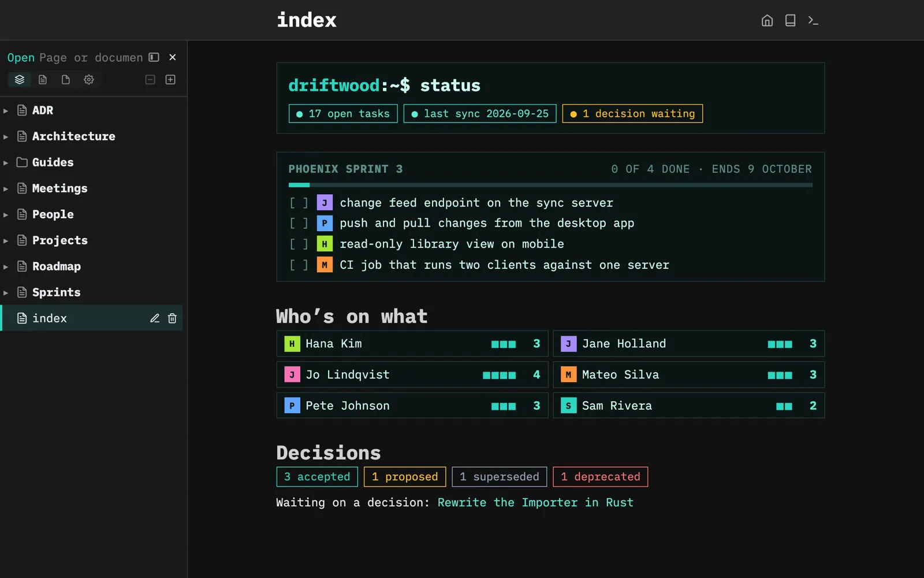Select the blank page icon in the sidebar toolbar
Image resolution: width=924 pixels, height=578 pixels.
coord(66,80)
